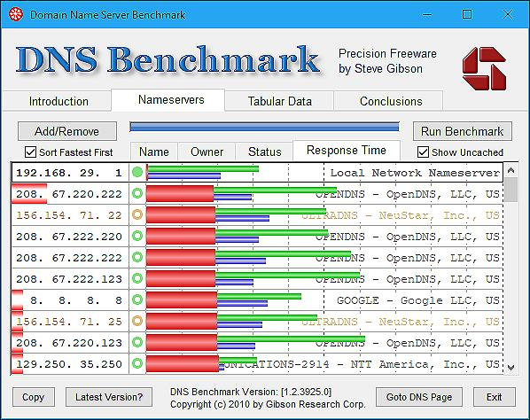Click the scroll up arrow of the nameserver list
This screenshot has width=530, height=420.
coord(511,170)
